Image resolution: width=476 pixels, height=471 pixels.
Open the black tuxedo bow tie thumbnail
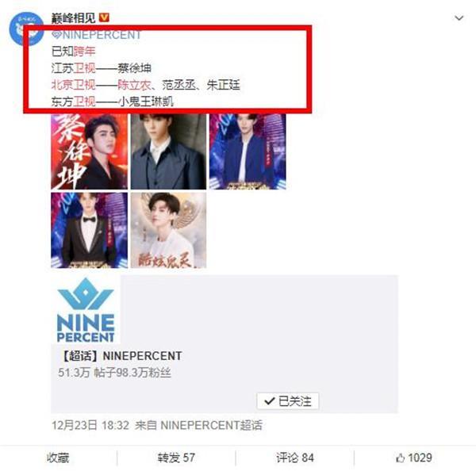tap(89, 230)
